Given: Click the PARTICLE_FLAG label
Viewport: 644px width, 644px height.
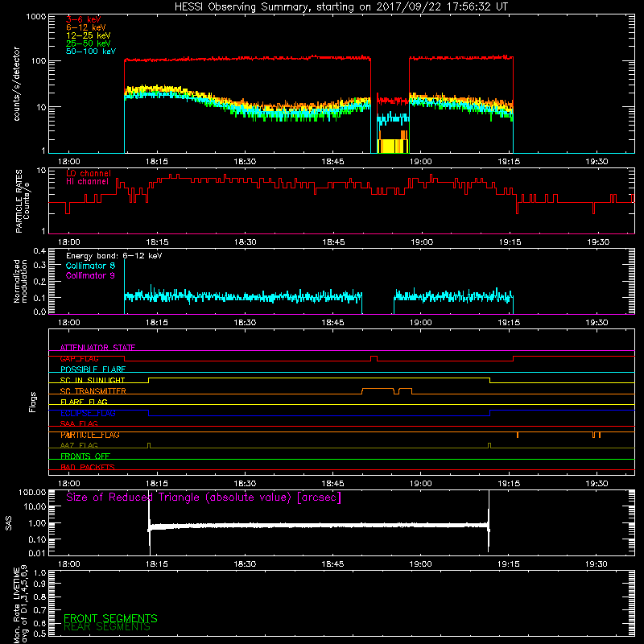Looking at the screenshot, I should 90,435.
